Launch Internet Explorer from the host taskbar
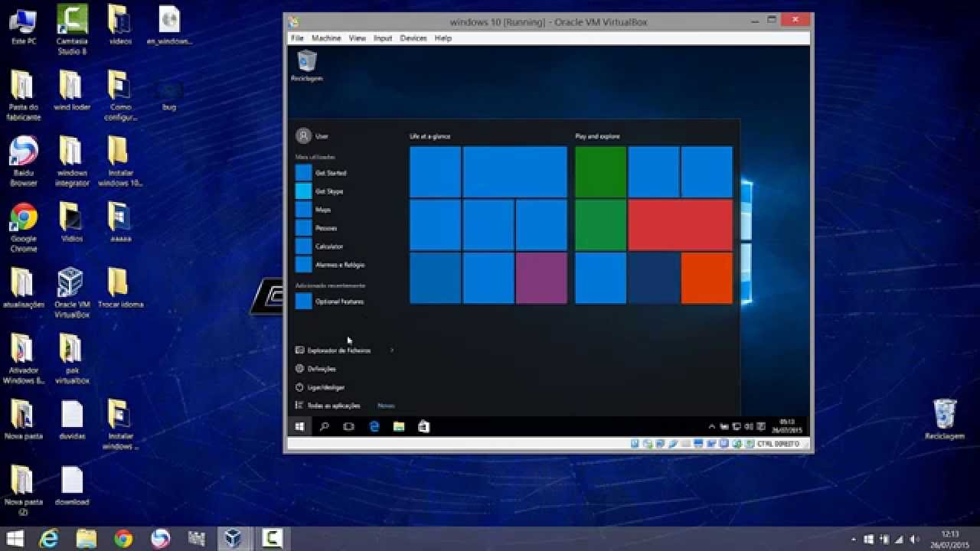This screenshot has height=551, width=980. coord(49,539)
